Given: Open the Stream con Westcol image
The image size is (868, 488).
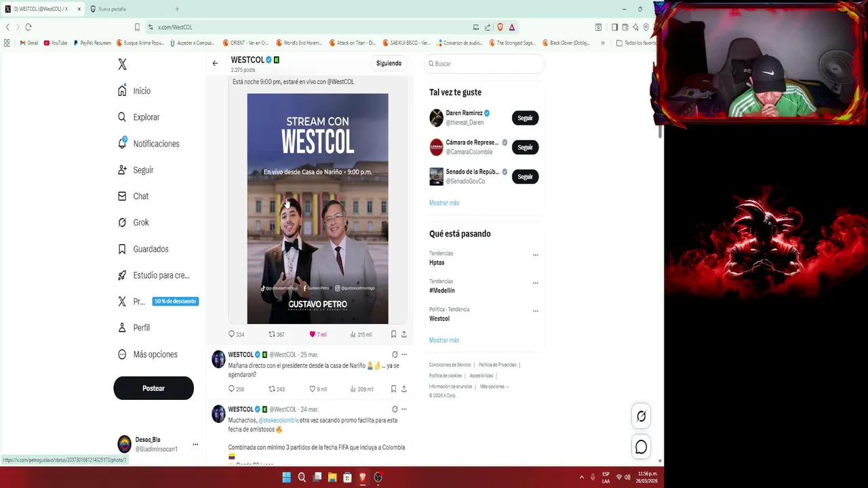Looking at the screenshot, I should 317,209.
